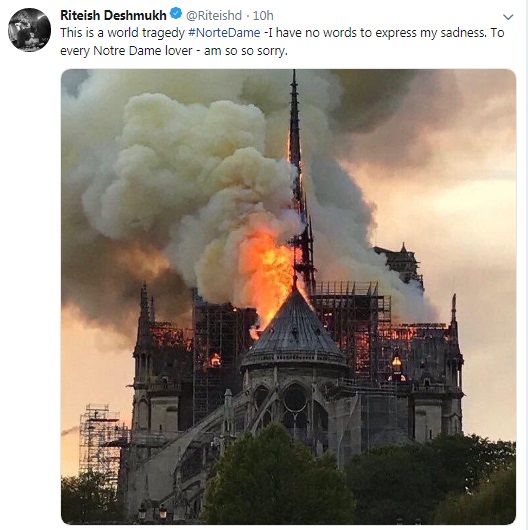Click the 10h tweet timestamp
528x530 pixels.
tap(263, 16)
